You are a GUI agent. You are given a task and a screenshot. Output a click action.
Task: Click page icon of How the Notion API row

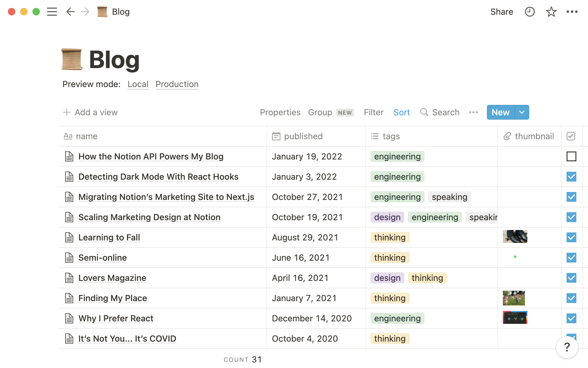click(69, 156)
